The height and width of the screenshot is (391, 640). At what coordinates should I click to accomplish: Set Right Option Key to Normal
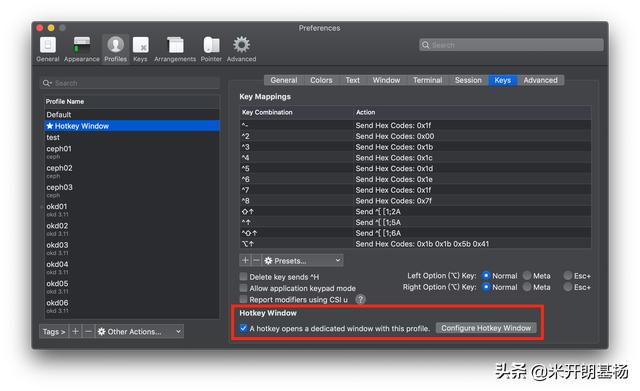coord(486,287)
